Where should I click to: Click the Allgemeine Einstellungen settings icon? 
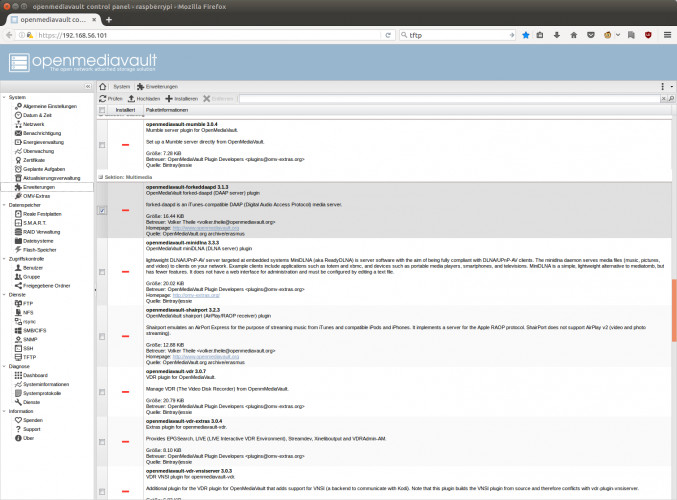18,106
